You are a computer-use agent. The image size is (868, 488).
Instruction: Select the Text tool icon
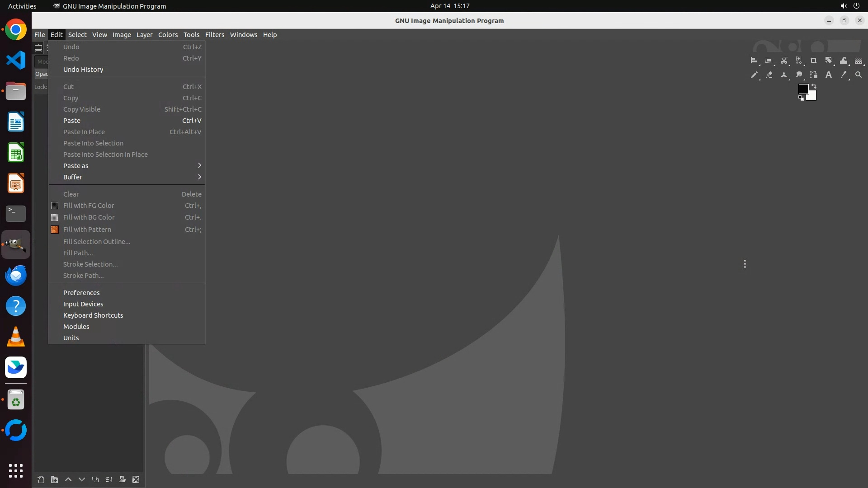[828, 75]
